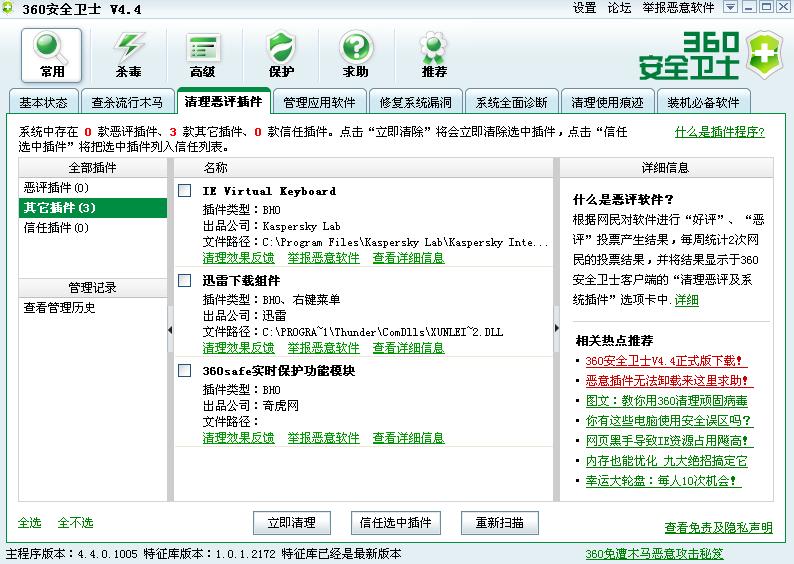The width and height of the screenshot is (794, 564).
Task: Click 查看详细信息 under 360safe实时保护功能模块
Action: tap(409, 438)
